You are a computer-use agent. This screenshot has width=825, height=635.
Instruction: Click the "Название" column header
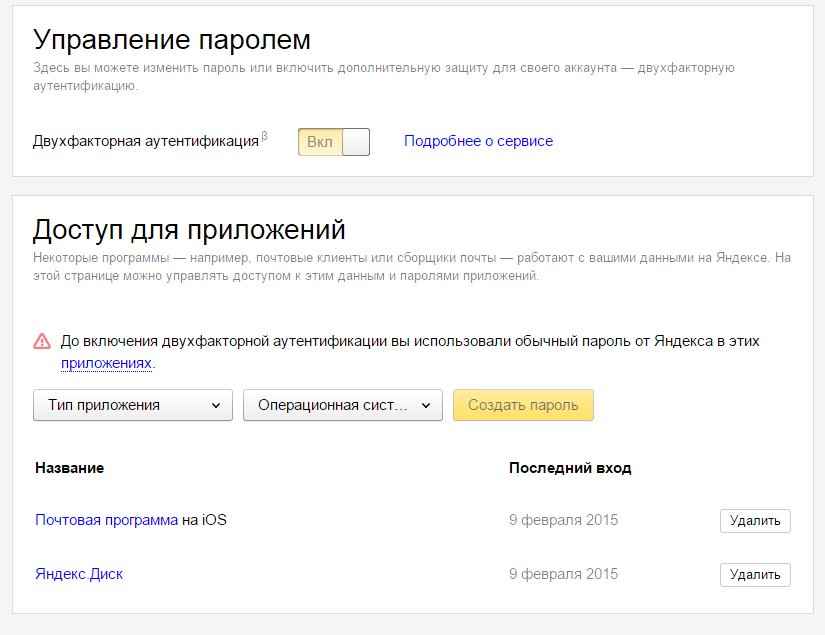click(x=69, y=468)
